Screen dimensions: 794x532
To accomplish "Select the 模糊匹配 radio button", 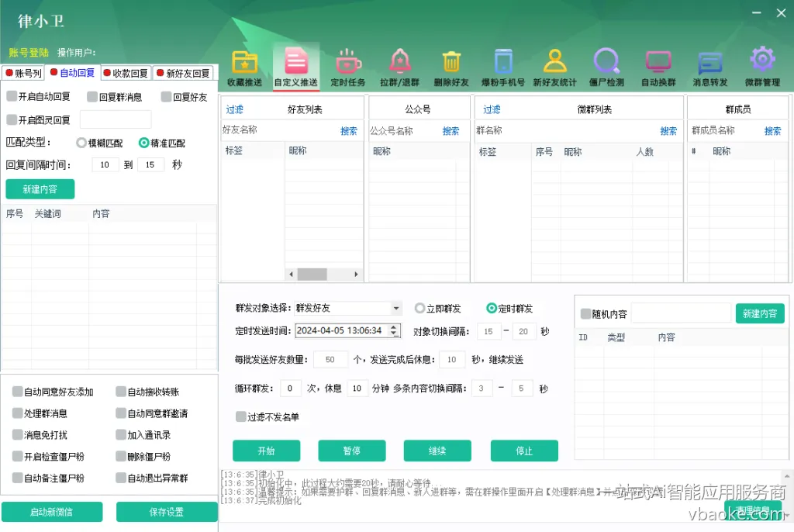I will click(x=81, y=143).
